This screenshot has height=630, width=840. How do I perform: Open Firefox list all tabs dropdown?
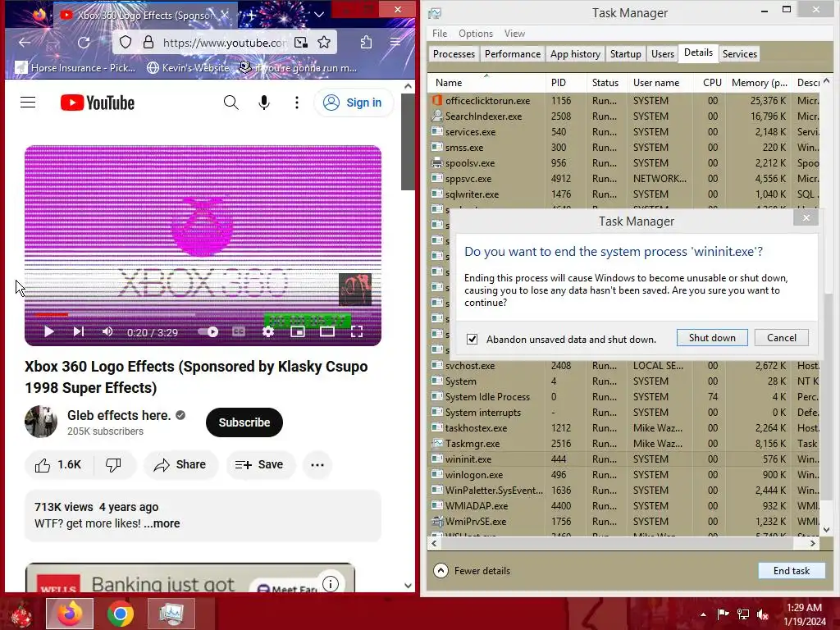pos(319,15)
